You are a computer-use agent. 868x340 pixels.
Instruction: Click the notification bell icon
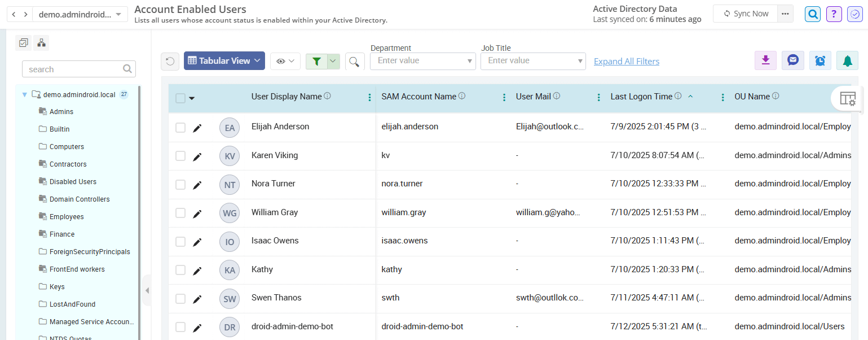(x=847, y=60)
